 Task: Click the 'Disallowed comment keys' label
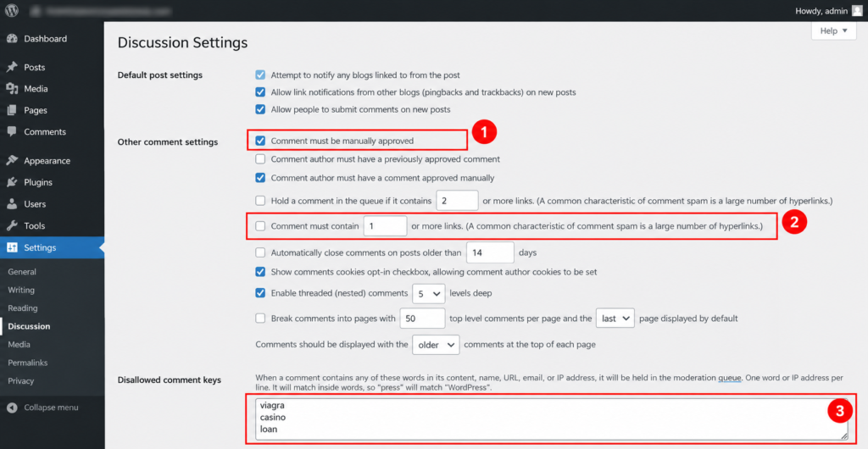170,380
